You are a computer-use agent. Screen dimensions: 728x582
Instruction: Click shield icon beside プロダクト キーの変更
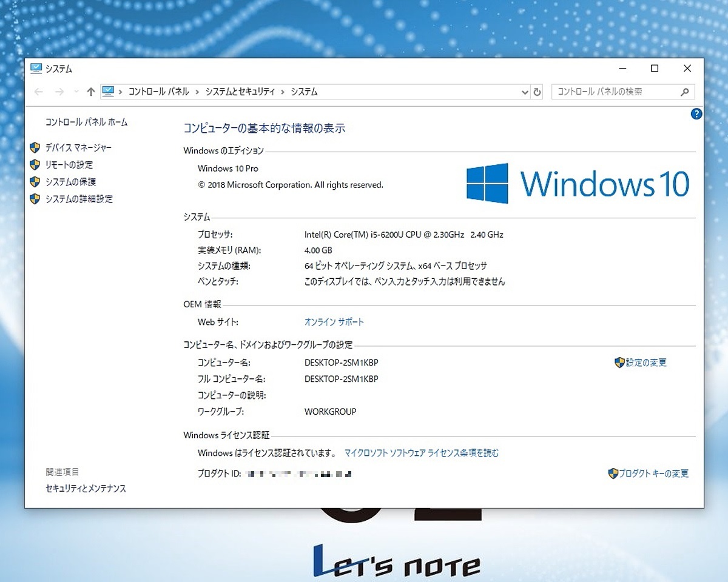tap(613, 473)
